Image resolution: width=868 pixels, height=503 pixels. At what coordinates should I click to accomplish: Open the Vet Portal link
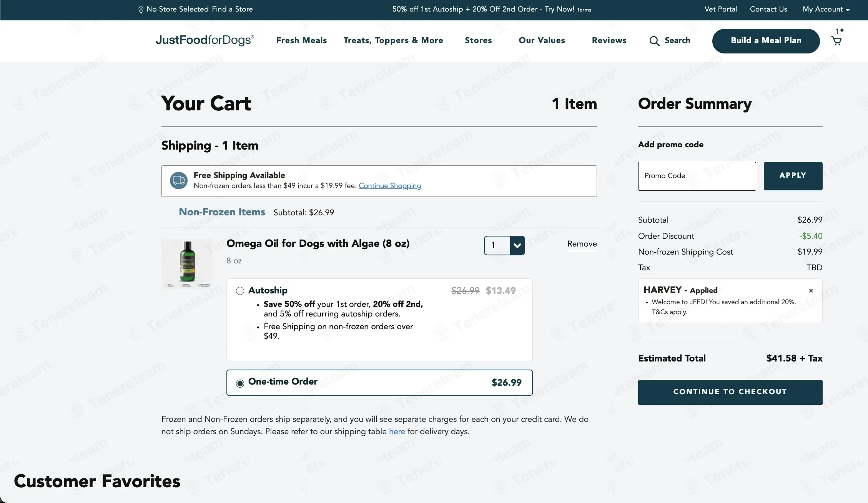click(x=721, y=9)
